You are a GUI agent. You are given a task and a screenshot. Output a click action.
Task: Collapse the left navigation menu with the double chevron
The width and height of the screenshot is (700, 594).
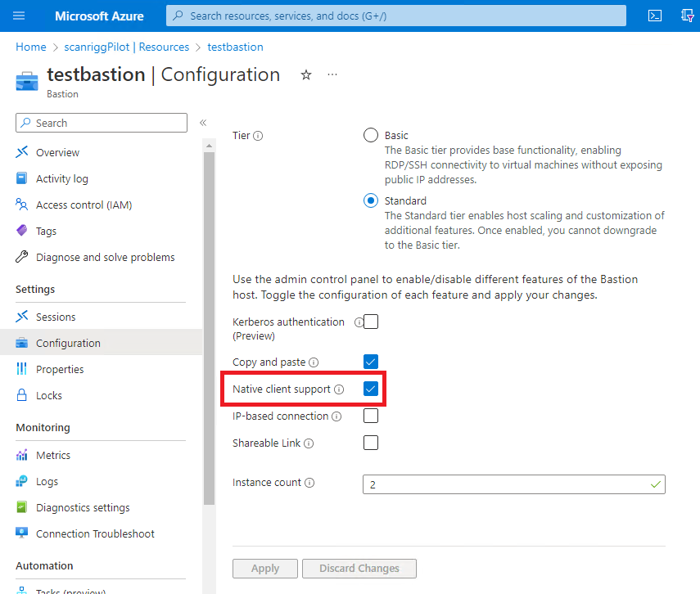coord(203,123)
